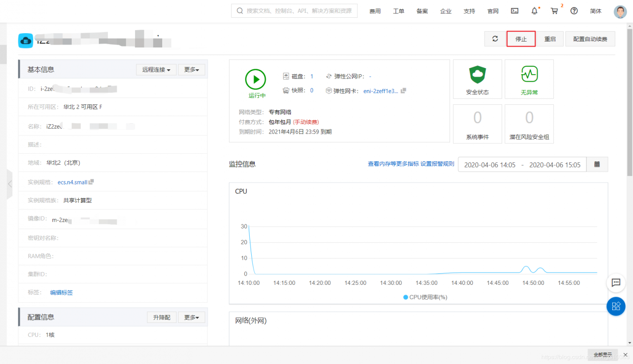The width and height of the screenshot is (633, 364).
Task: Open the 支持 menu
Action: coord(469,11)
